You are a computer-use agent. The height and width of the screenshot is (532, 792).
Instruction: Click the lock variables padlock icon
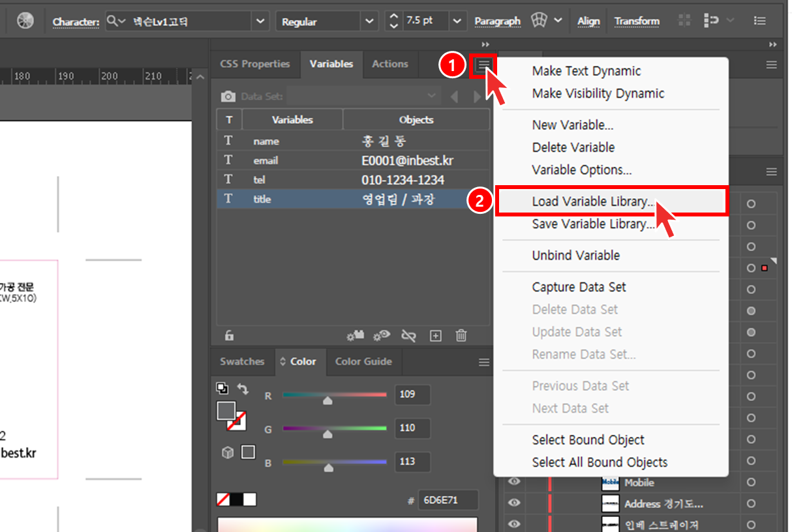(229, 336)
